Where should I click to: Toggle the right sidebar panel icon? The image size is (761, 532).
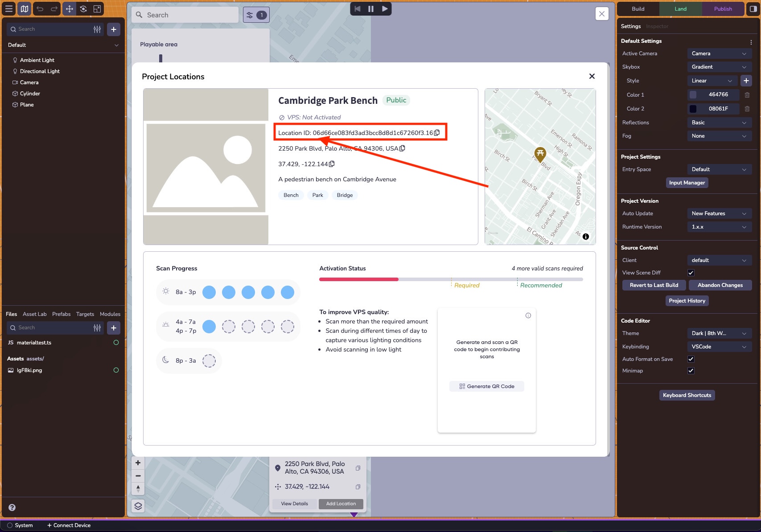753,9
